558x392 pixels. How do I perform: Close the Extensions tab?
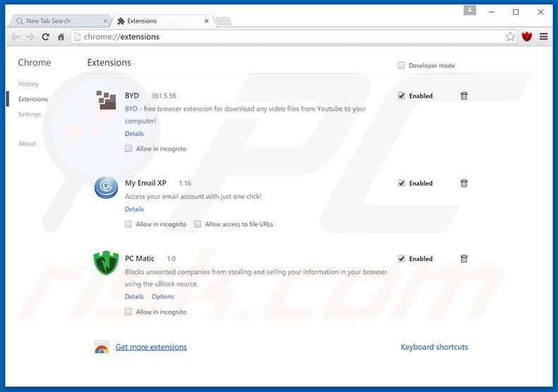coord(206,21)
